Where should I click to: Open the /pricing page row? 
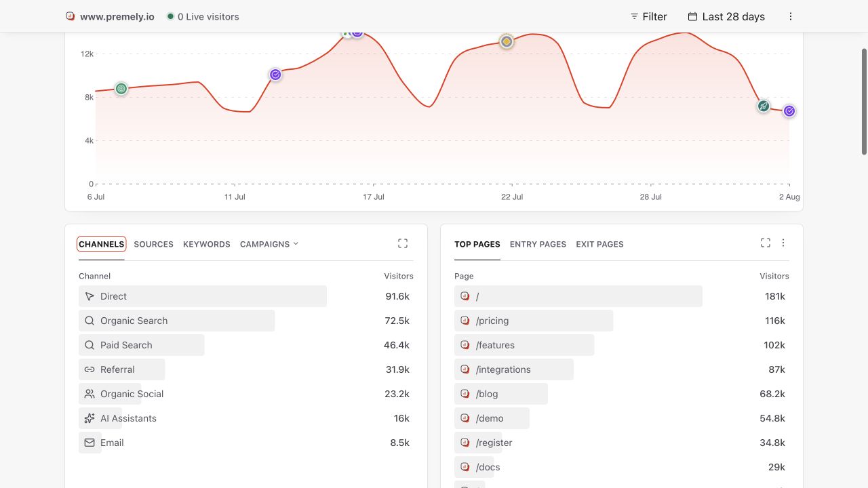pyautogui.click(x=622, y=321)
